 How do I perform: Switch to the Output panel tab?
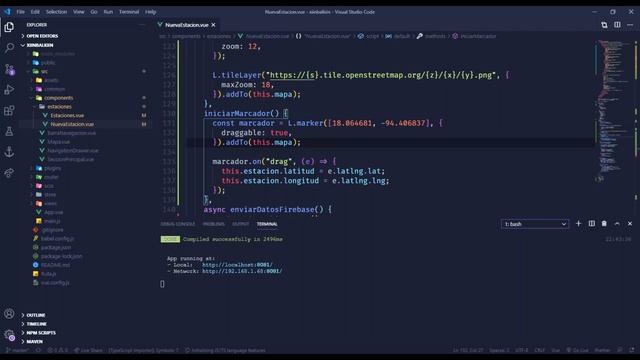(x=240, y=224)
